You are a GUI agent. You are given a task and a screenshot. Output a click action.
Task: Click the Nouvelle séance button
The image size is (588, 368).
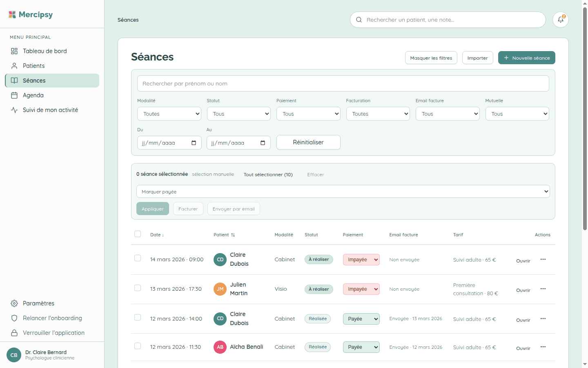click(x=527, y=58)
